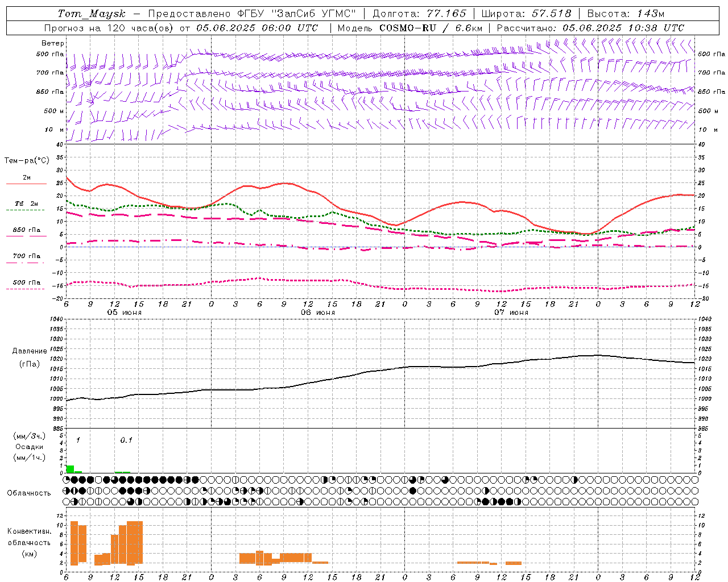The image size is (728, 582).
Task: Select the 700 гПа temperature legend label
Action: coord(27,256)
